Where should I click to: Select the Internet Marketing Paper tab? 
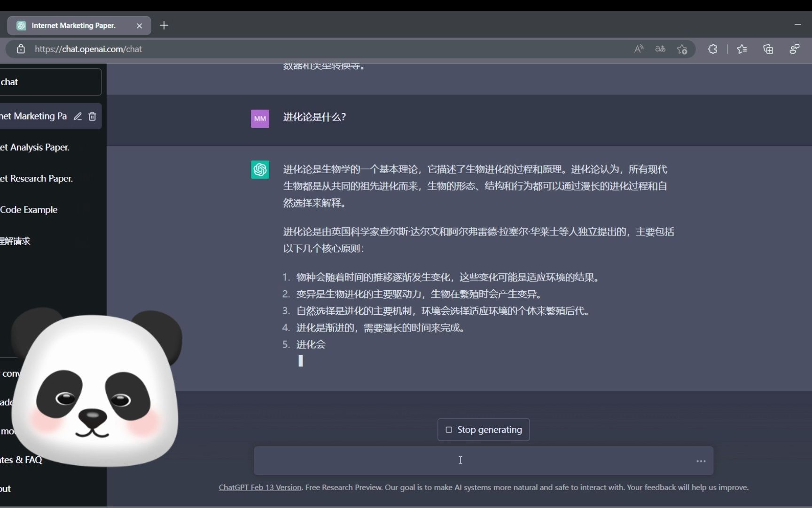[x=73, y=25]
